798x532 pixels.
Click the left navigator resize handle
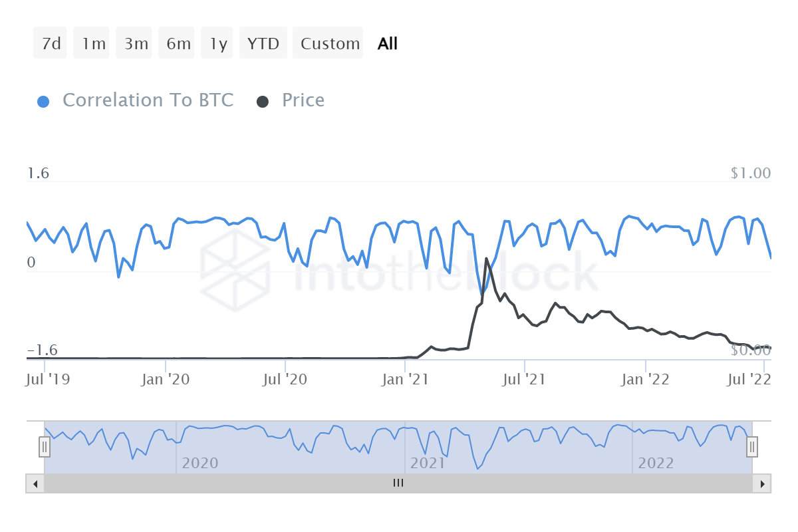(x=44, y=447)
